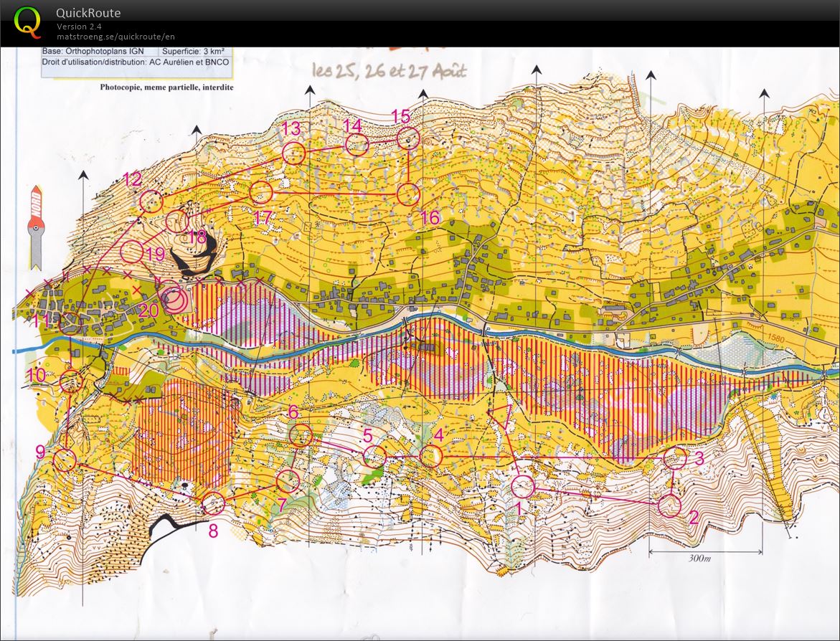Viewport: 840px width, 641px height.
Task: Click the "1580" elevation label
Action: 775,338
